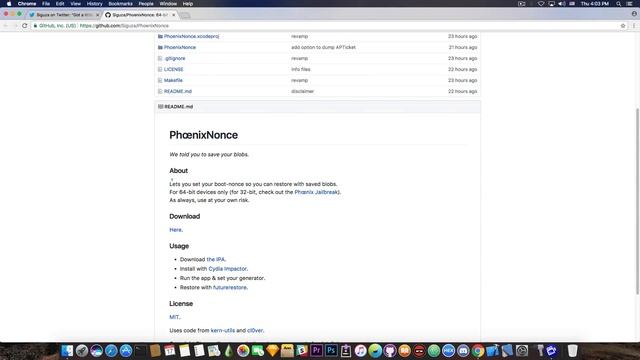Open the futurerestore link
Image resolution: width=640 pixels, height=360 pixels.
[x=230, y=287]
